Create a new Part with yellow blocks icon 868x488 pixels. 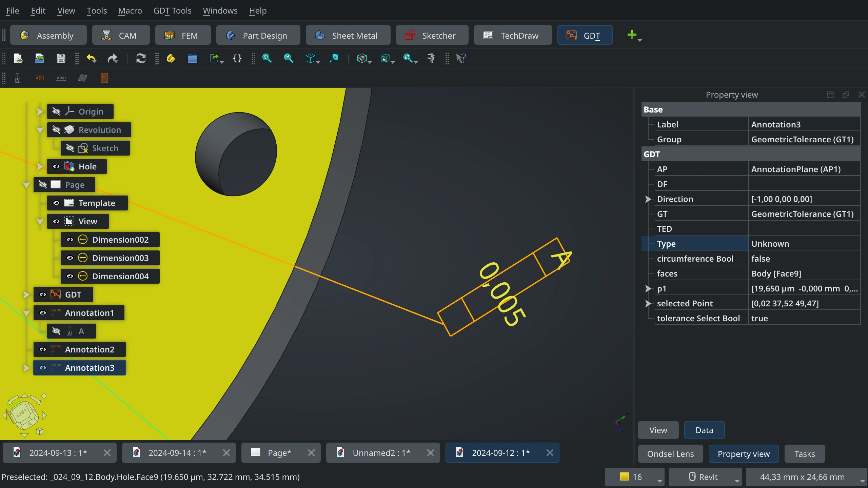pos(171,58)
